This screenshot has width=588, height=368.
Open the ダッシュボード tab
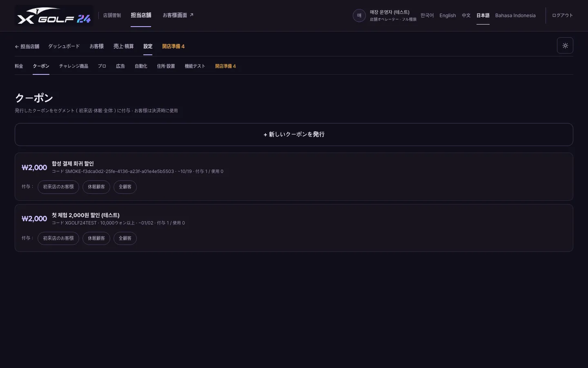(x=64, y=46)
